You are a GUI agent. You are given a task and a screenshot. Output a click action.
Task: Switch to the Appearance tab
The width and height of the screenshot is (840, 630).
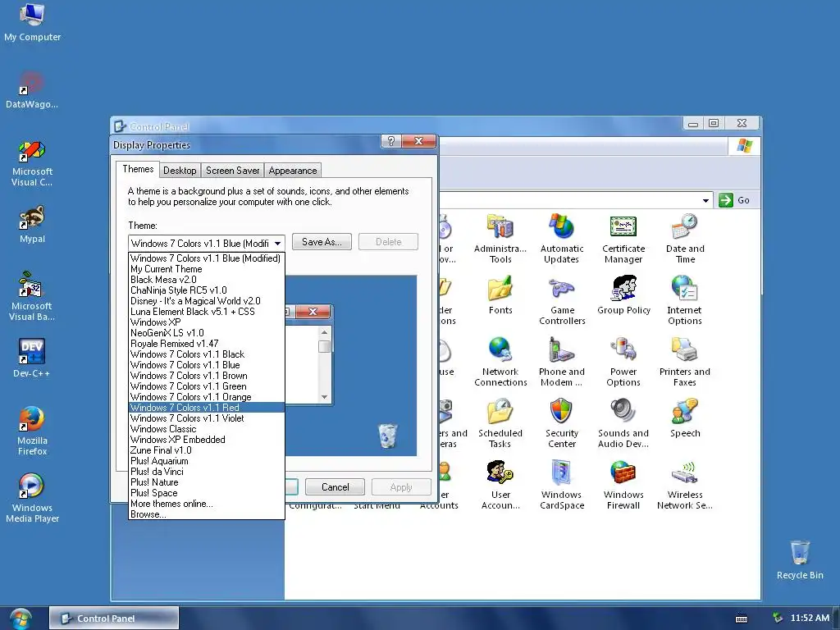click(x=293, y=171)
